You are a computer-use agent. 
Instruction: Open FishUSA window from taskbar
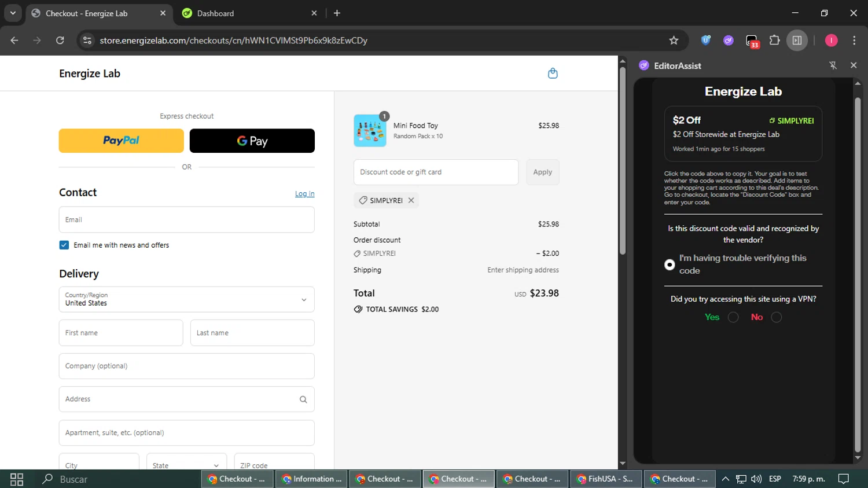pos(605,479)
